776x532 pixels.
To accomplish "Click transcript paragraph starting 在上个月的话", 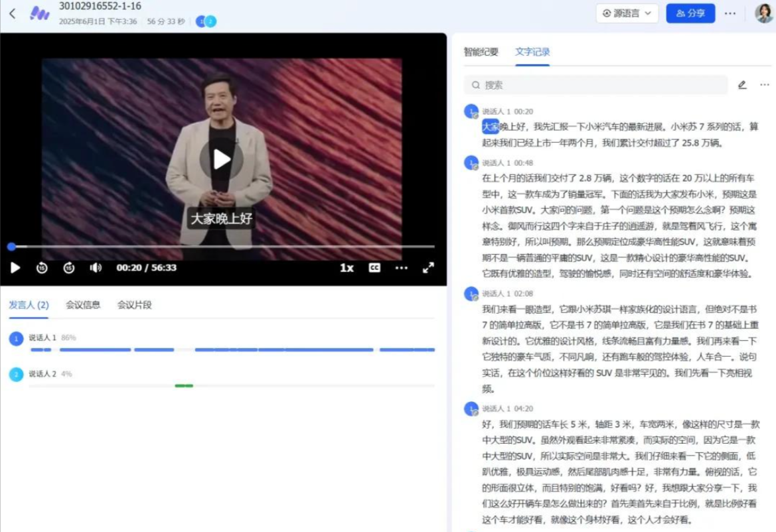I will 619,226.
